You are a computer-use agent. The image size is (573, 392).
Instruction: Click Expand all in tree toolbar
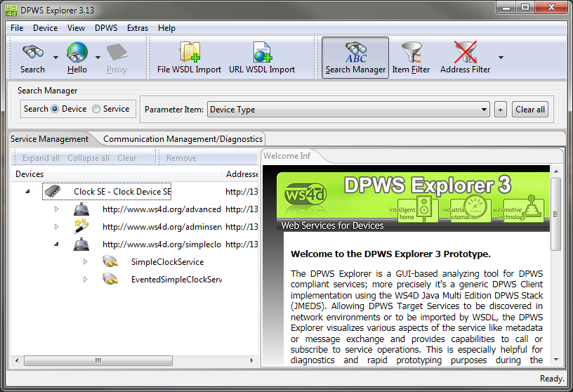click(x=41, y=158)
